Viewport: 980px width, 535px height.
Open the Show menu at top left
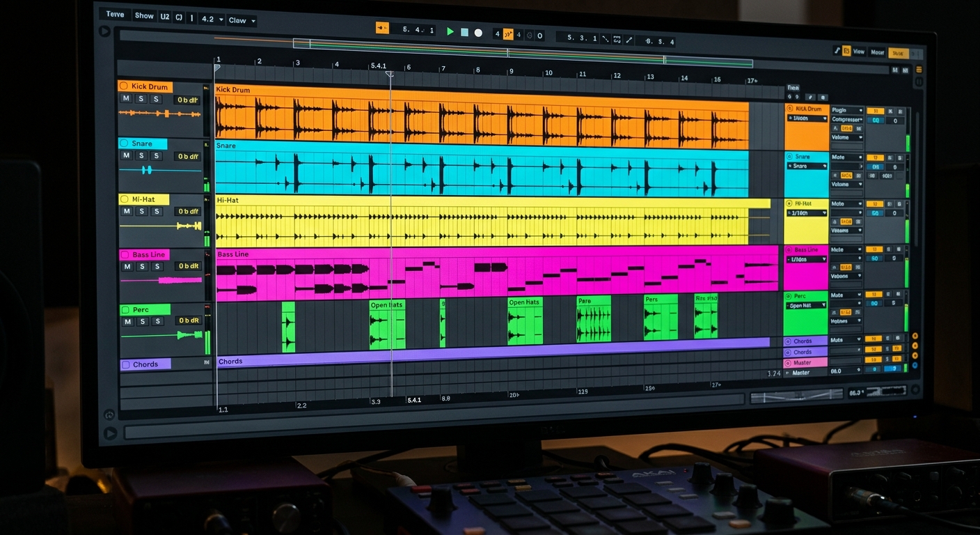(144, 15)
